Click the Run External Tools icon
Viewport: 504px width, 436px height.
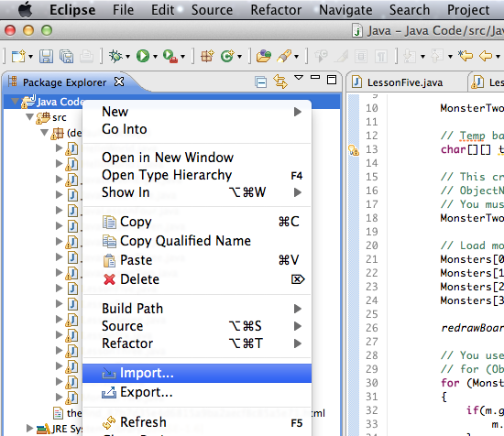pos(170,56)
